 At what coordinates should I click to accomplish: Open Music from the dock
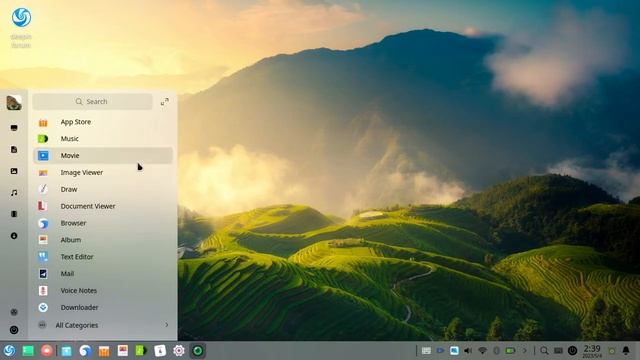pos(141,351)
